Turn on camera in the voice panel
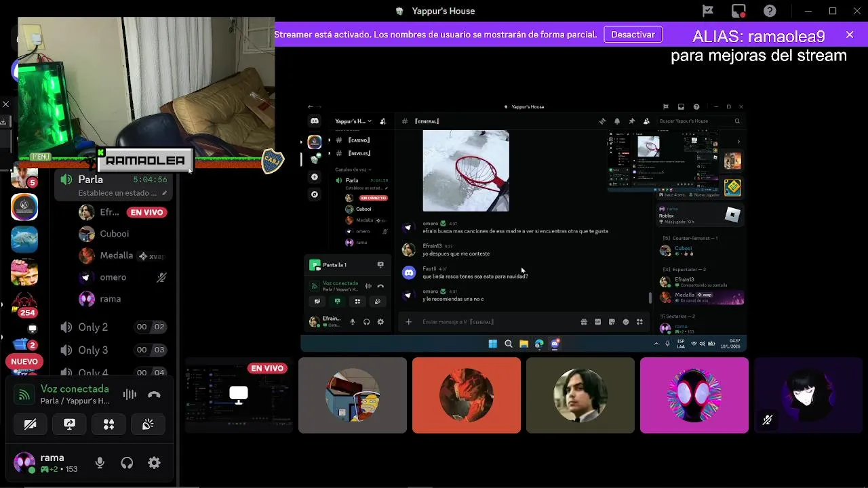868x488 pixels. click(30, 424)
